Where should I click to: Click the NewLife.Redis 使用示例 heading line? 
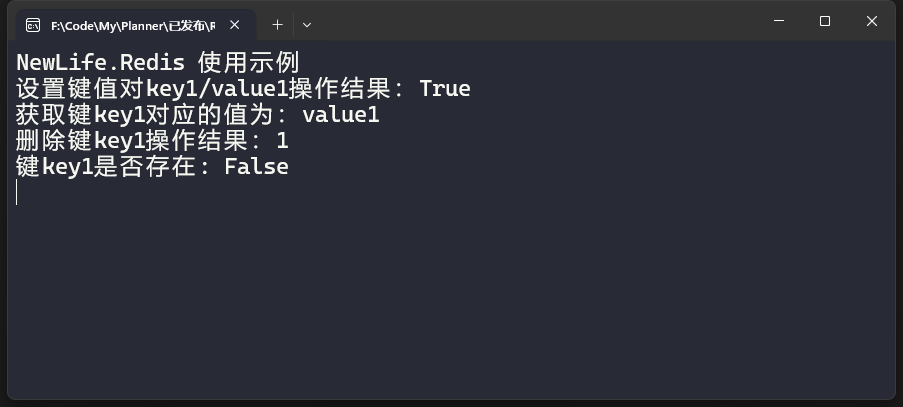(157, 62)
